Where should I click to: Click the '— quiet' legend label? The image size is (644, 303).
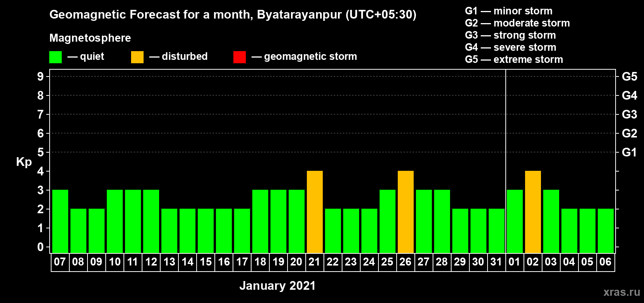point(86,57)
